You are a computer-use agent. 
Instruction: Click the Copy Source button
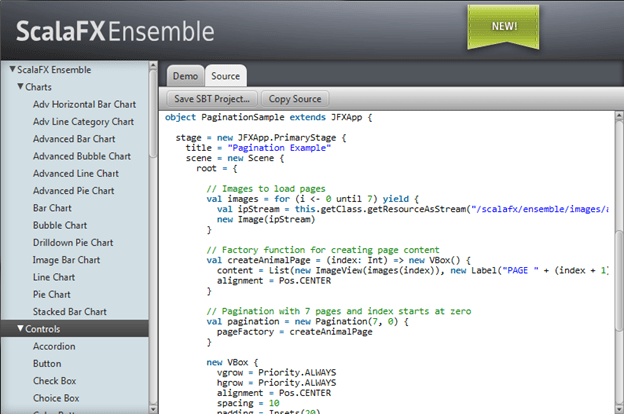[x=295, y=99]
